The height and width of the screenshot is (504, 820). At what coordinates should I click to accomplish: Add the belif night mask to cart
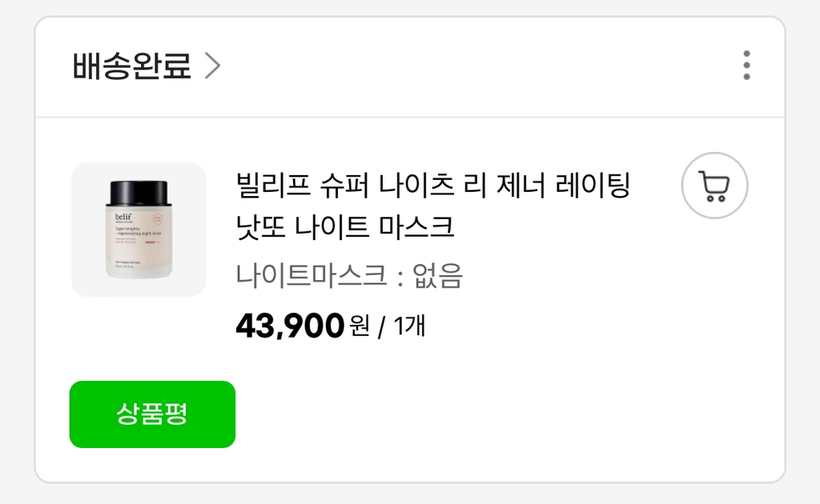point(714,186)
